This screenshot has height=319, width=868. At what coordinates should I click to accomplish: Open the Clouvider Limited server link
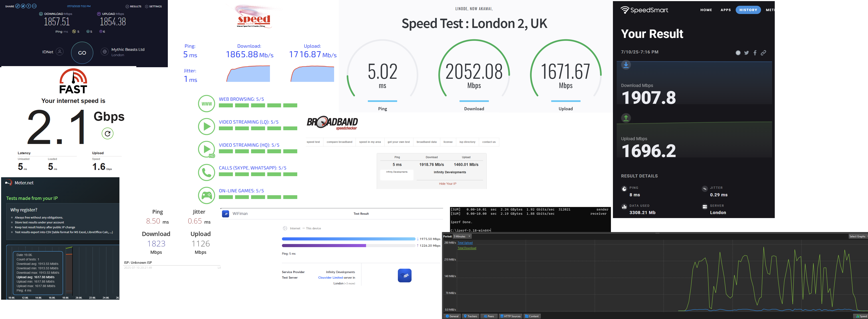tap(330, 278)
